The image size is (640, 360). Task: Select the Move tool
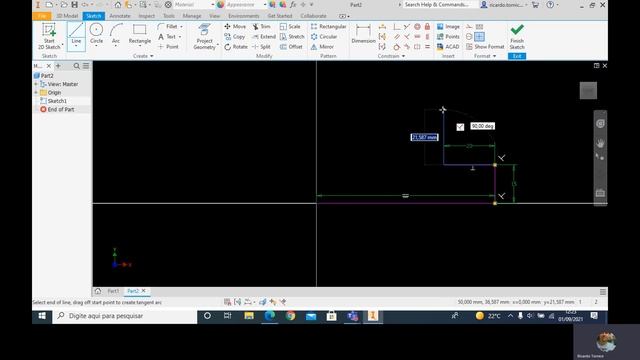235,27
